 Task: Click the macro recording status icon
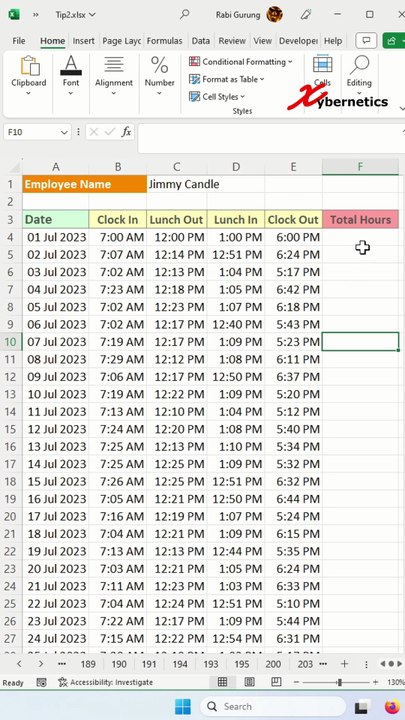[41, 682]
